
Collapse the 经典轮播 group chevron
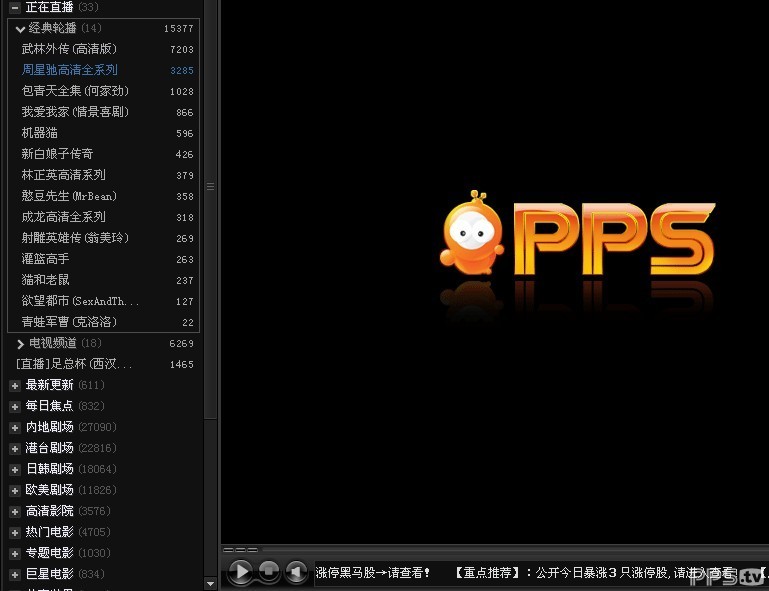click(20, 29)
